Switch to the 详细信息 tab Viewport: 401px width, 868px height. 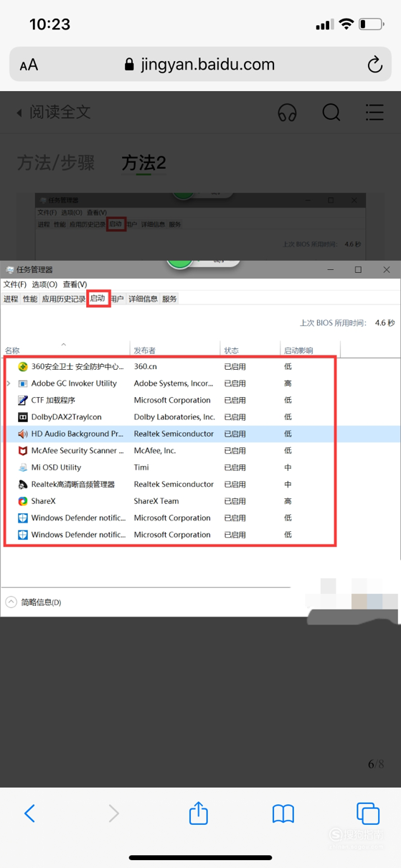pos(143,299)
